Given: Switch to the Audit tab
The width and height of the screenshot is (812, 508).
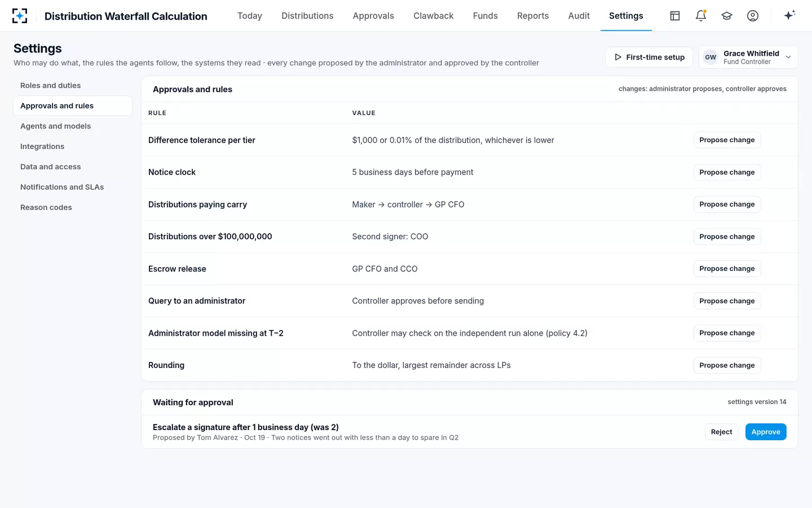Looking at the screenshot, I should pos(579,16).
